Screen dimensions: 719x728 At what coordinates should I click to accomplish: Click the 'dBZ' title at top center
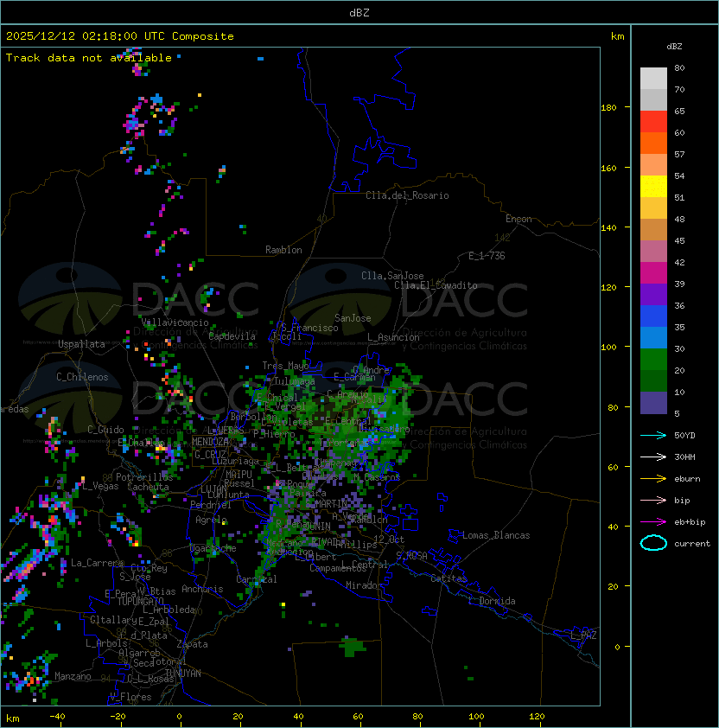(x=359, y=12)
